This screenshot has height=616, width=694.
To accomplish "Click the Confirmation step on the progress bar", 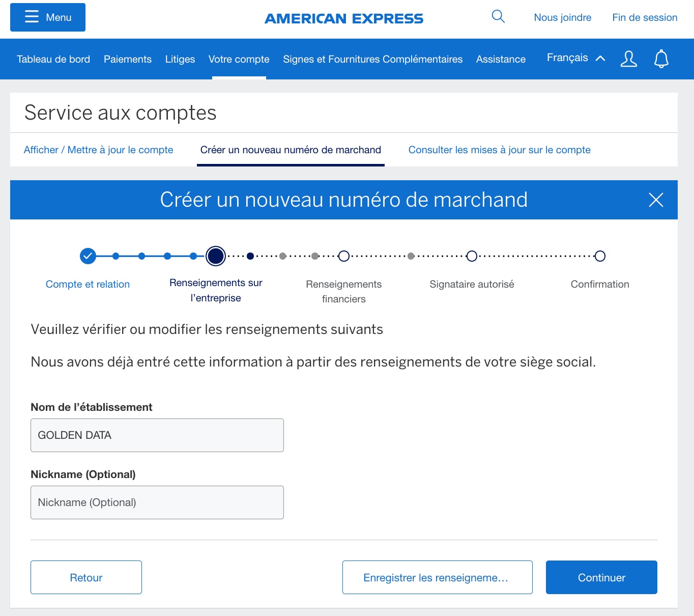I will coord(600,256).
